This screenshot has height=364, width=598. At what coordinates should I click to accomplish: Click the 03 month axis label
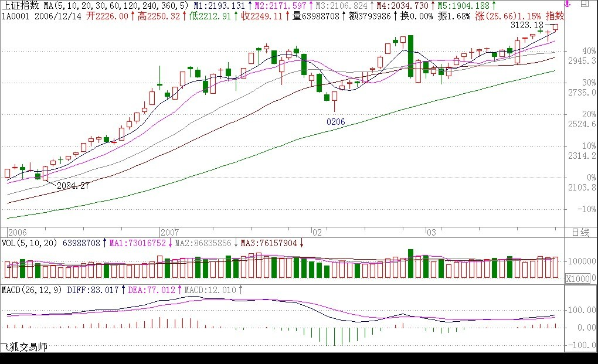(x=431, y=232)
